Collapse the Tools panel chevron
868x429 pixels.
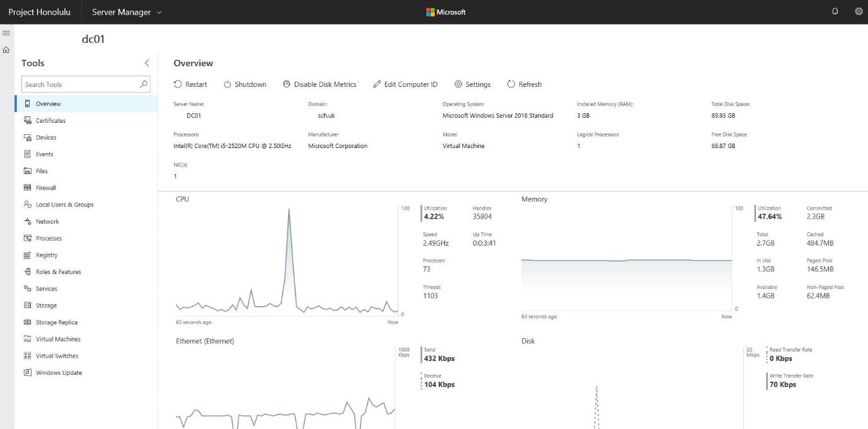click(147, 63)
